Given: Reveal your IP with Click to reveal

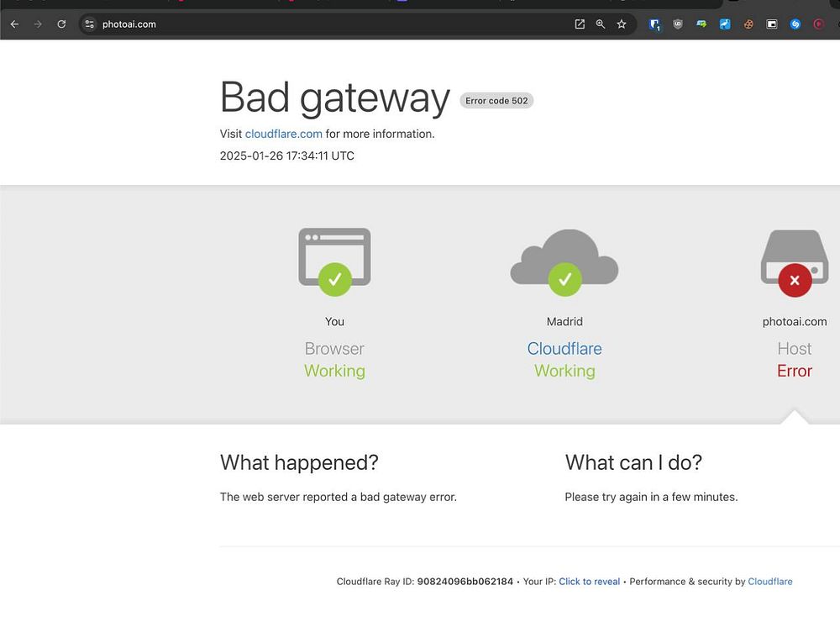Looking at the screenshot, I should coord(590,582).
